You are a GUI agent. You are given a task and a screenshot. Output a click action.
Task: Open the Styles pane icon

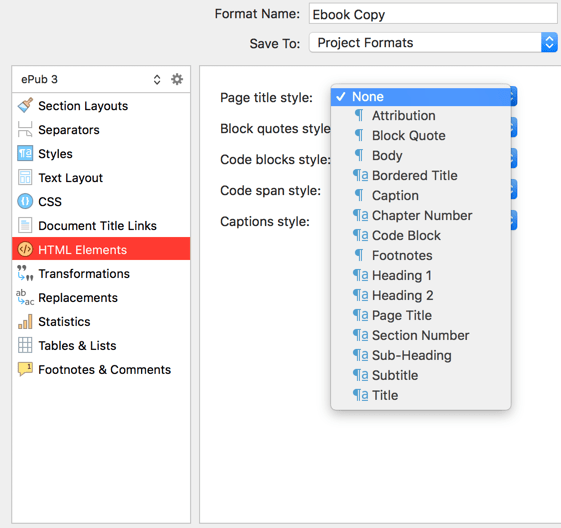25,153
